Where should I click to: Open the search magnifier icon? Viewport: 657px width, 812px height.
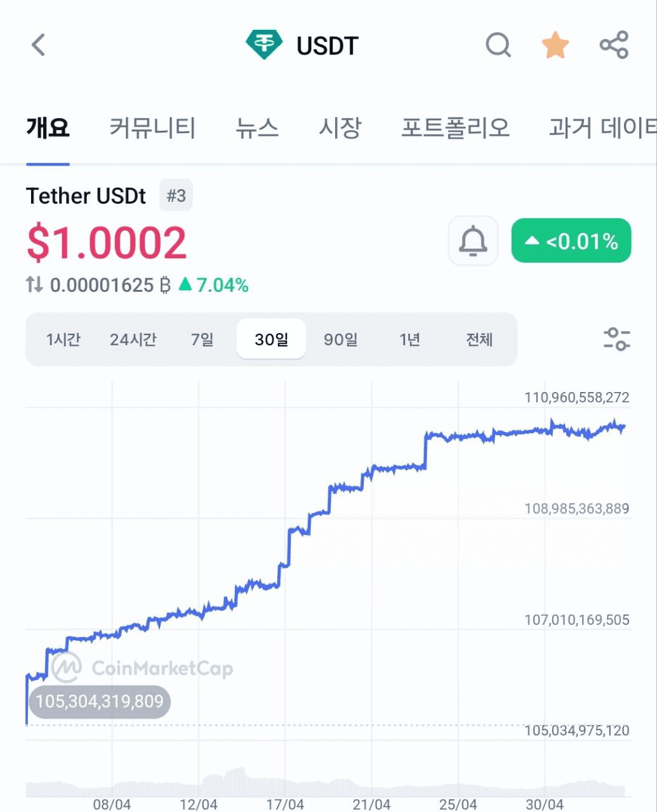pos(498,46)
